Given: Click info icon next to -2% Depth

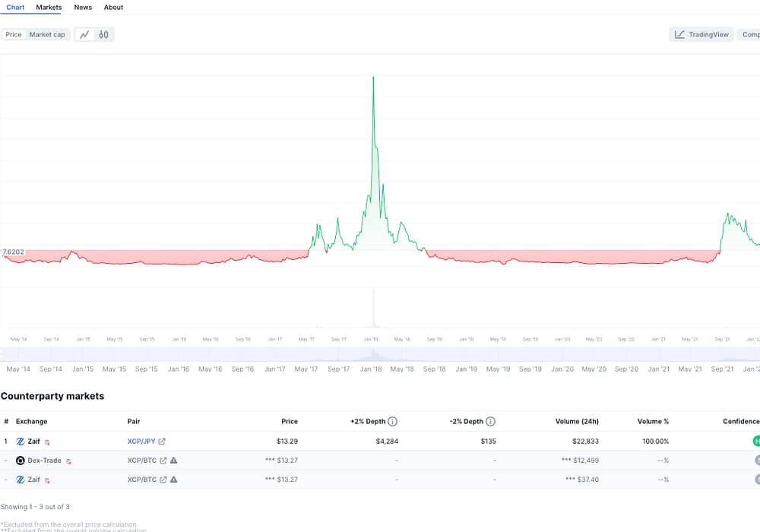Looking at the screenshot, I should point(490,421).
